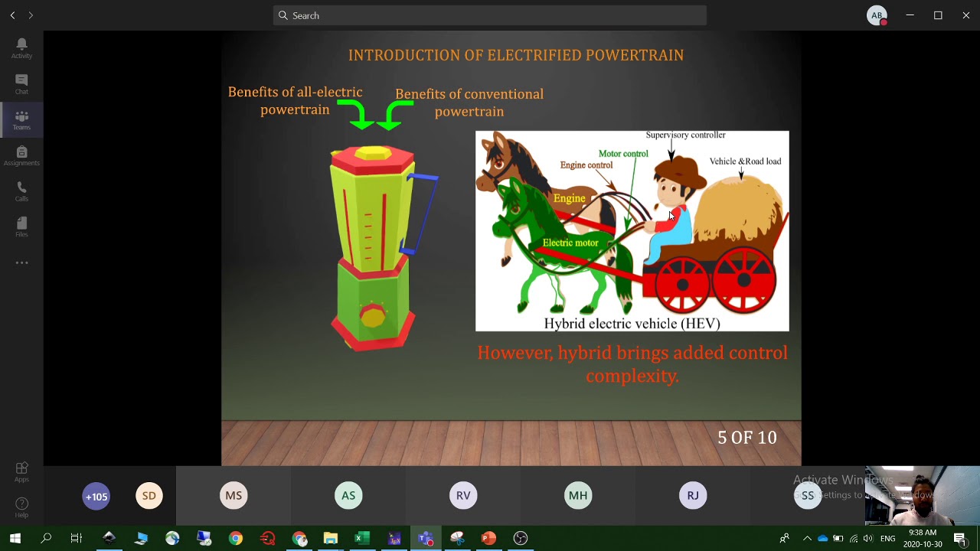Image resolution: width=980 pixels, height=551 pixels.
Task: Switch to Microsoft Teams taskbar icon
Action: coord(426,539)
